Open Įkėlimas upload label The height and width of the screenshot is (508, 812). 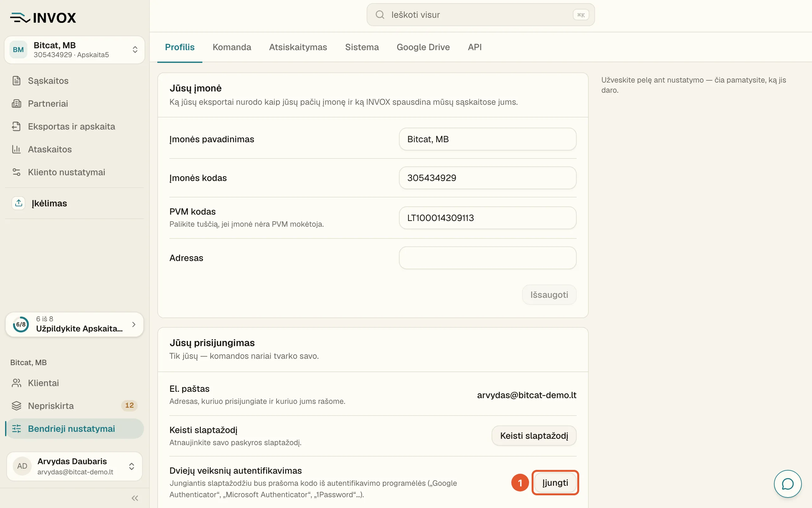(49, 203)
